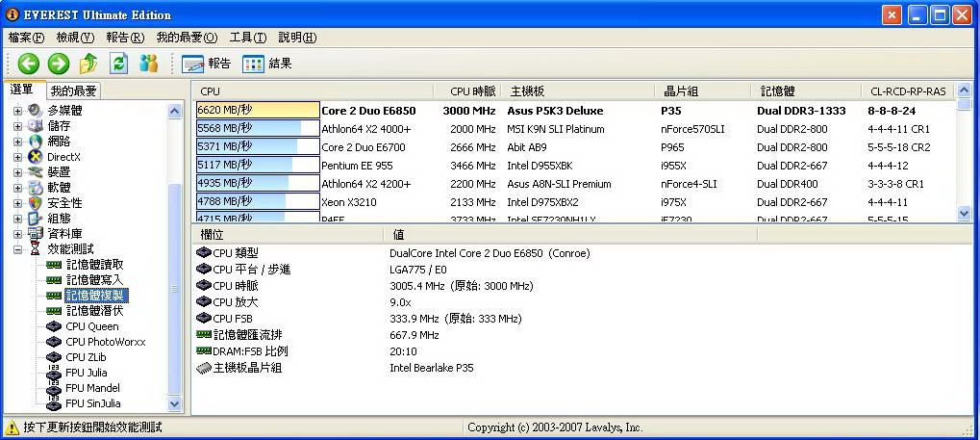Switch to the 我的最愛 tab
The width and height of the screenshot is (980, 440).
(74, 91)
